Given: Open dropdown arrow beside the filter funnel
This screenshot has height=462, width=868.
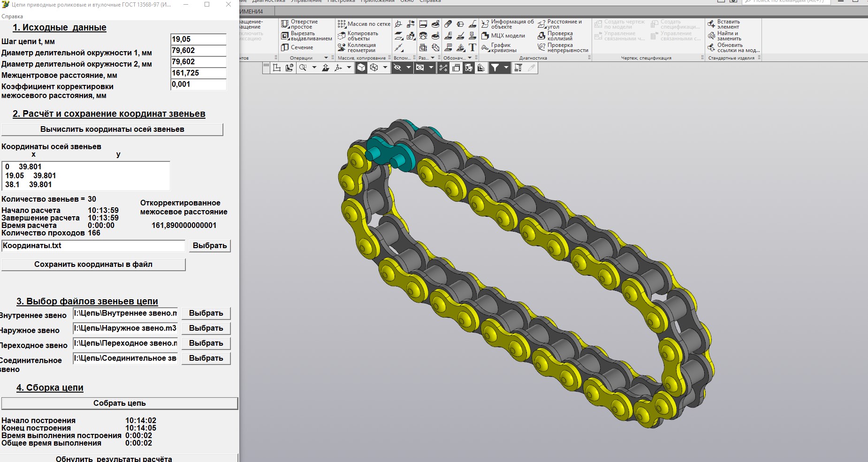Looking at the screenshot, I should 506,68.
